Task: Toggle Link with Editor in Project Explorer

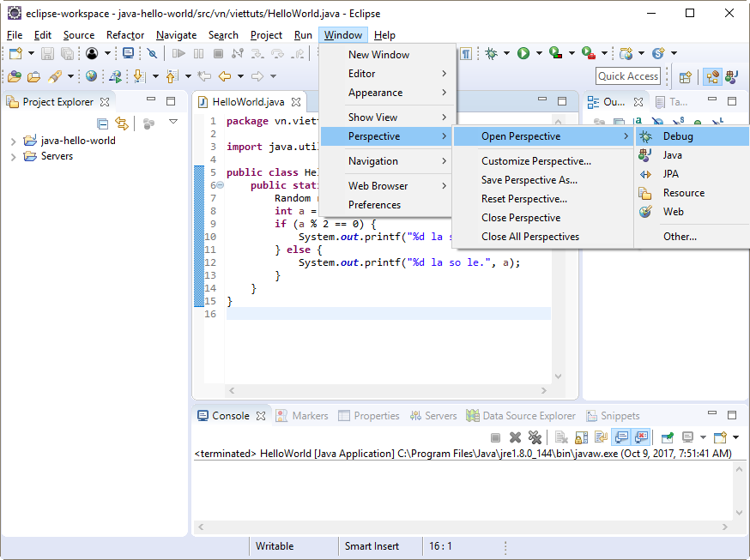Action: [122, 123]
